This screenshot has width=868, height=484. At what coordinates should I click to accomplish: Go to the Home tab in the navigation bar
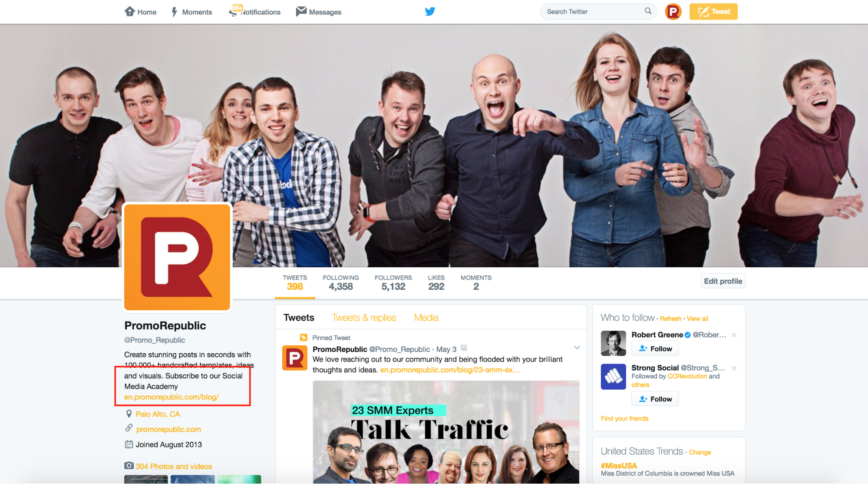(x=140, y=12)
